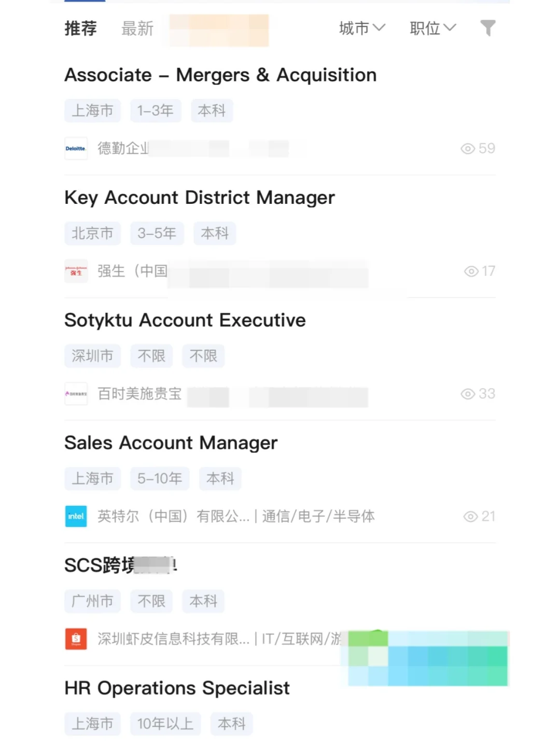Open Sotyktu Account Executive listing
The width and height of the screenshot is (560, 747).
185,321
